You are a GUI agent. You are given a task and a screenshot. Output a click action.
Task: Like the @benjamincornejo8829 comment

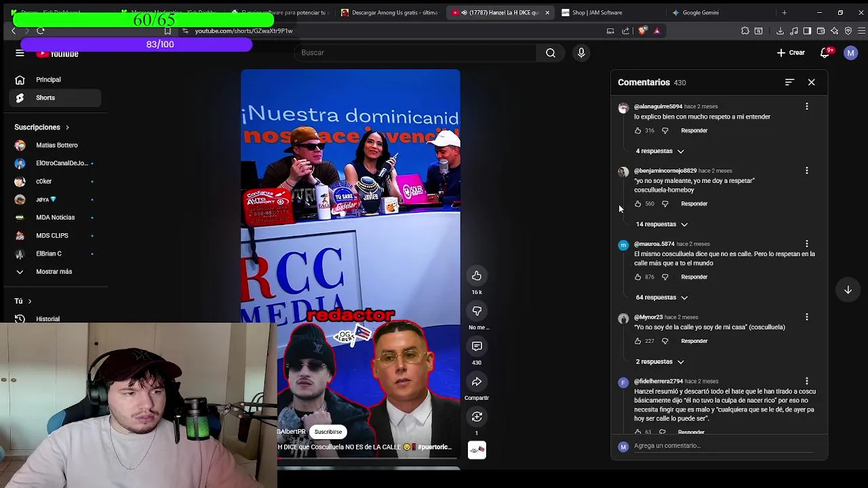click(637, 204)
